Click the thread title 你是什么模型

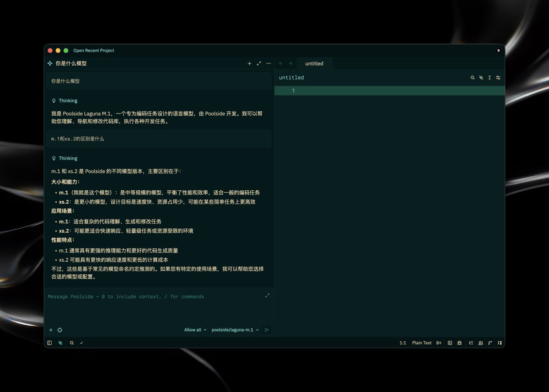click(x=71, y=64)
